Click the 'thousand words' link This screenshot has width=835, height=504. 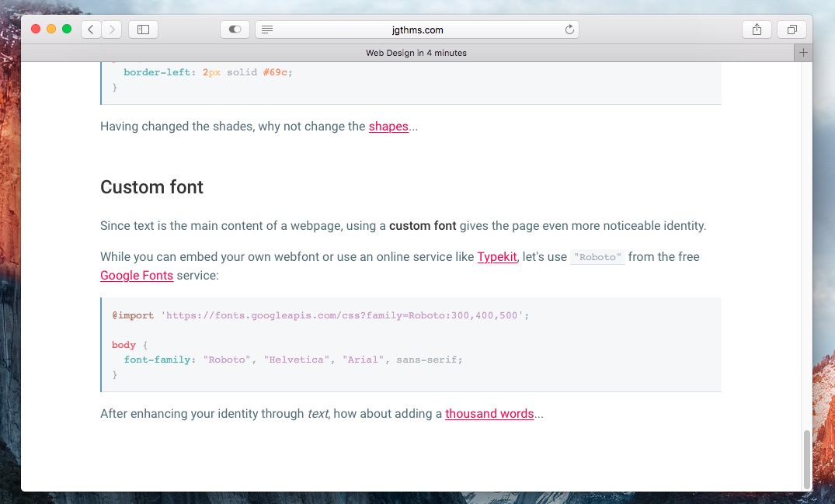(489, 414)
